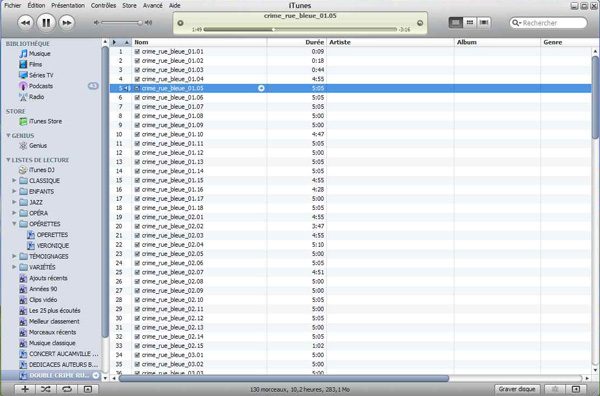The width and height of the screenshot is (600, 396).
Task: Uncheck crime_rue_bleue_02.15 checkbox
Action: pos(137,346)
